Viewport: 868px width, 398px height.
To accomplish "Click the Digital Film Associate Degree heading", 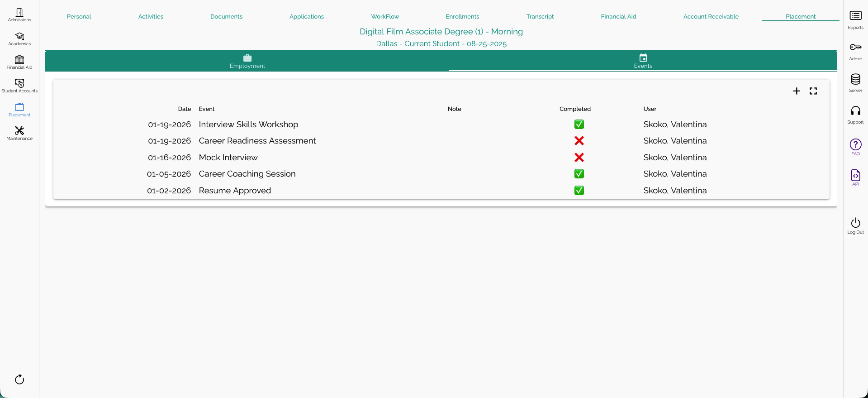I will pos(441,32).
